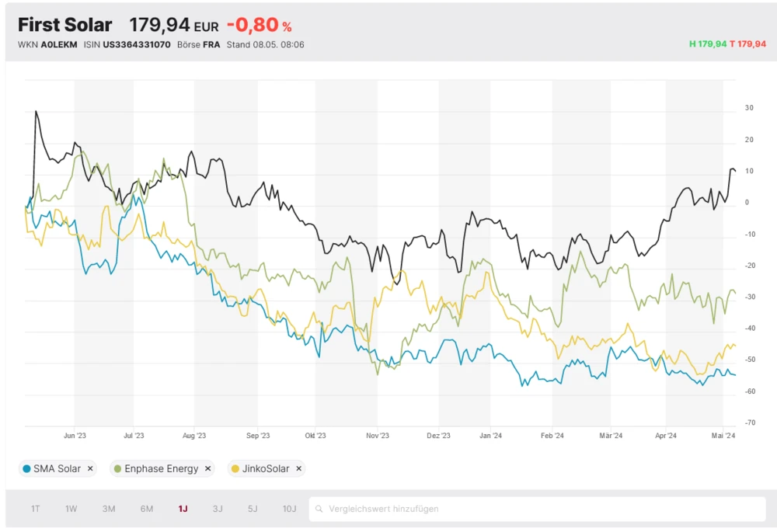Click the Mai '24 axis label
Image resolution: width=777 pixels, height=532 pixels.
pos(723,436)
